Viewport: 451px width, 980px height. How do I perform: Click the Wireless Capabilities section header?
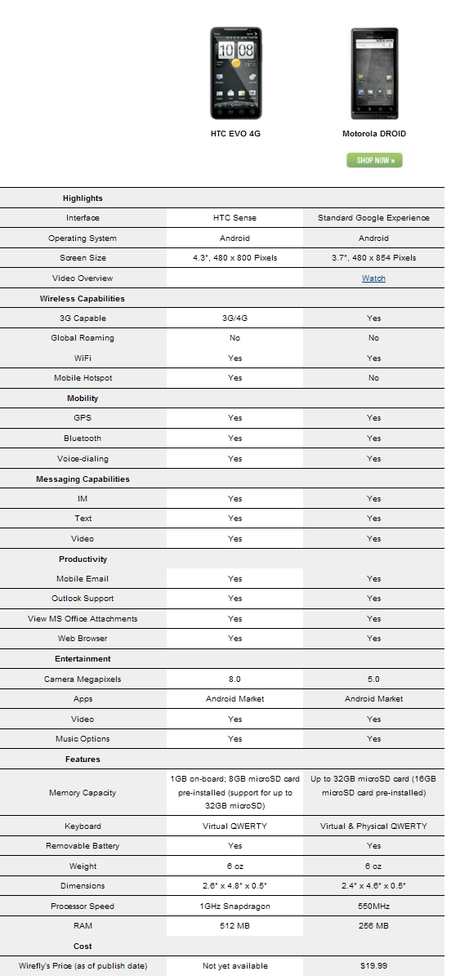coord(83,299)
